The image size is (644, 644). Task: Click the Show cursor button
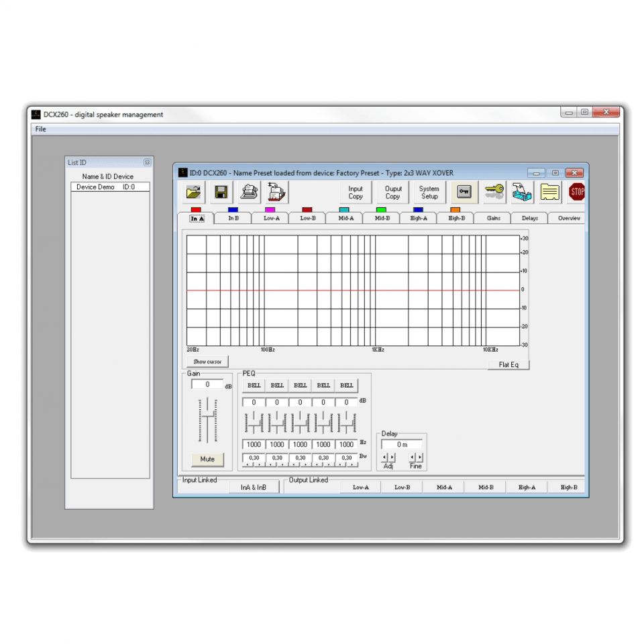[207, 362]
